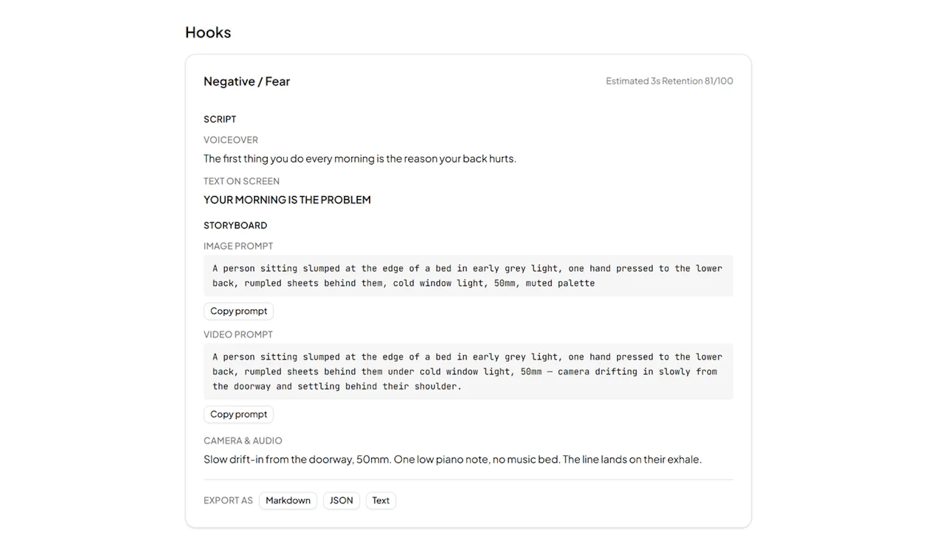Export the hook as Markdown
Screen dimensions: 937x560
(288, 500)
